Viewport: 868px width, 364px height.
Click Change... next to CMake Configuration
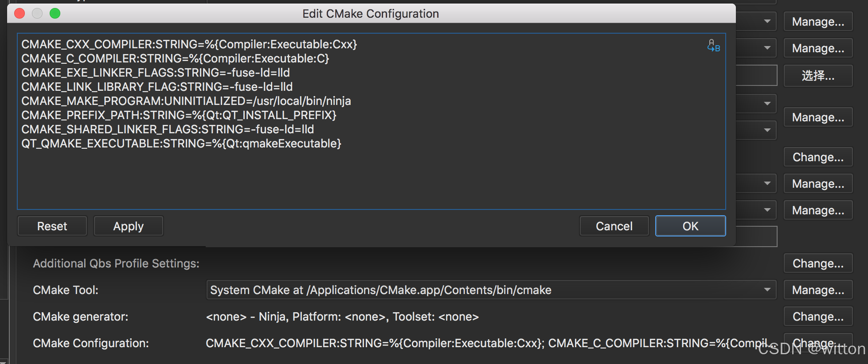point(818,343)
